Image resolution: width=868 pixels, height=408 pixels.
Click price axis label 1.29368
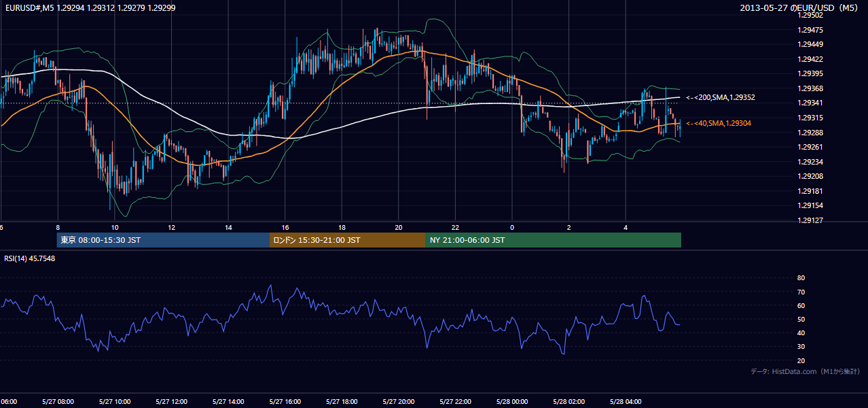click(810, 88)
